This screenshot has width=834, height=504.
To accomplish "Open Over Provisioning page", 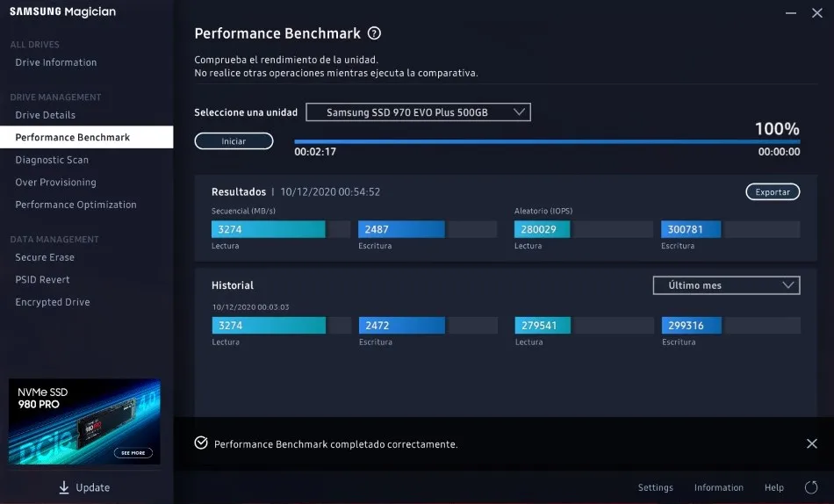I will coord(55,182).
